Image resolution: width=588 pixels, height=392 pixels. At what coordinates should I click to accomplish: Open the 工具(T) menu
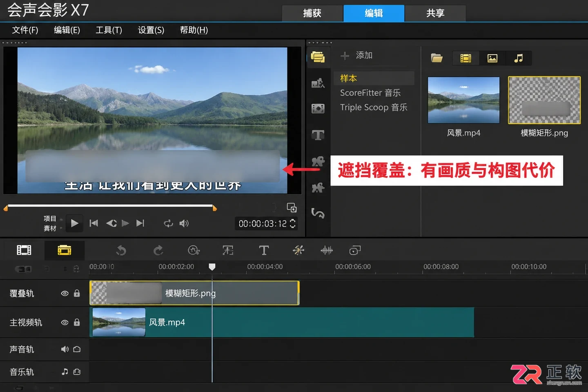coord(109,30)
